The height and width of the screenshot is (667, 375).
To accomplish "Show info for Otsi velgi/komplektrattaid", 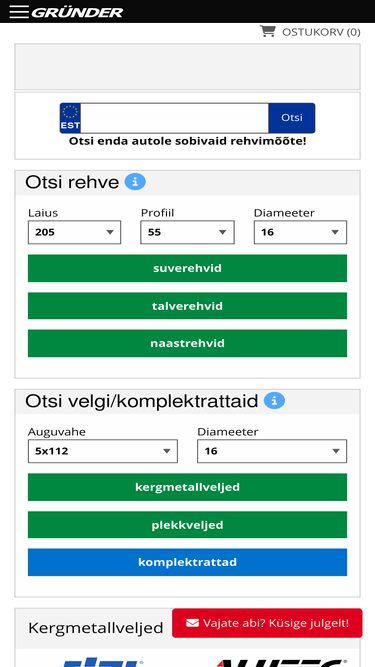I will click(x=274, y=401).
